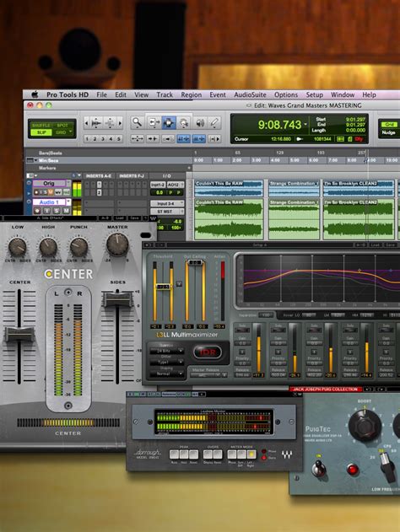Image resolution: width=400 pixels, height=532 pixels.
Task: Click the audio waveform zoom button
Action: (x=96, y=123)
